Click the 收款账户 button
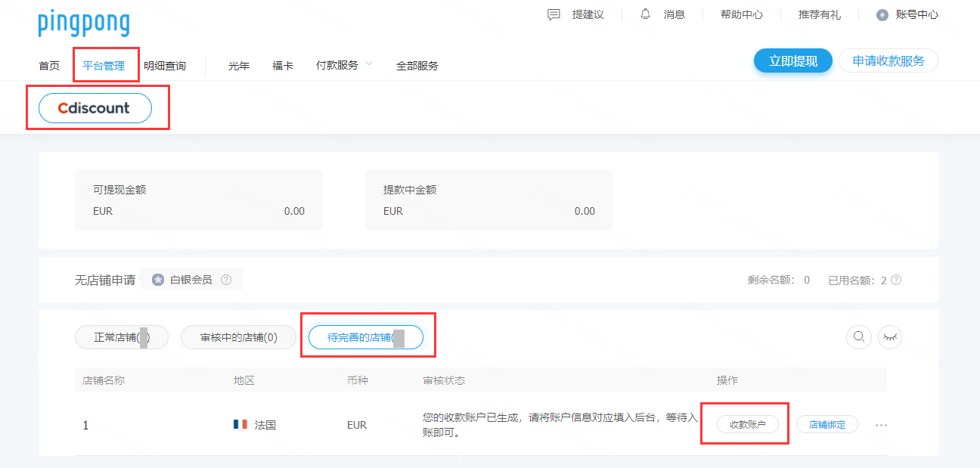Screen dimensions: 980x468 748,424
